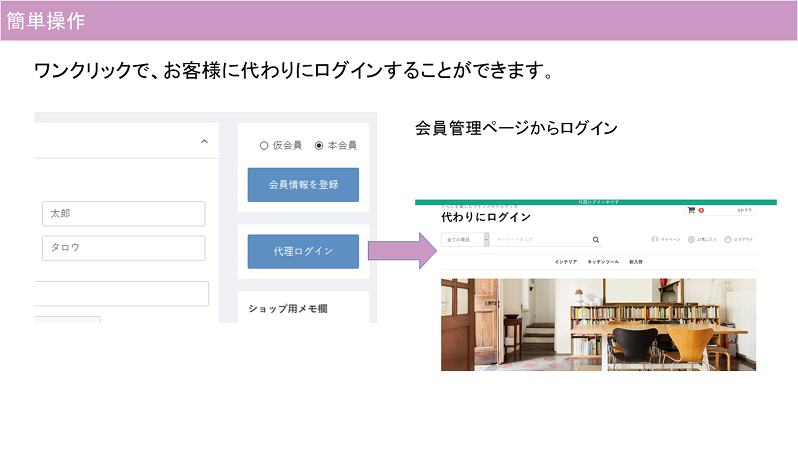This screenshot has width=798, height=449.
Task: Open the インテリア menu item
Action: pyautogui.click(x=565, y=262)
